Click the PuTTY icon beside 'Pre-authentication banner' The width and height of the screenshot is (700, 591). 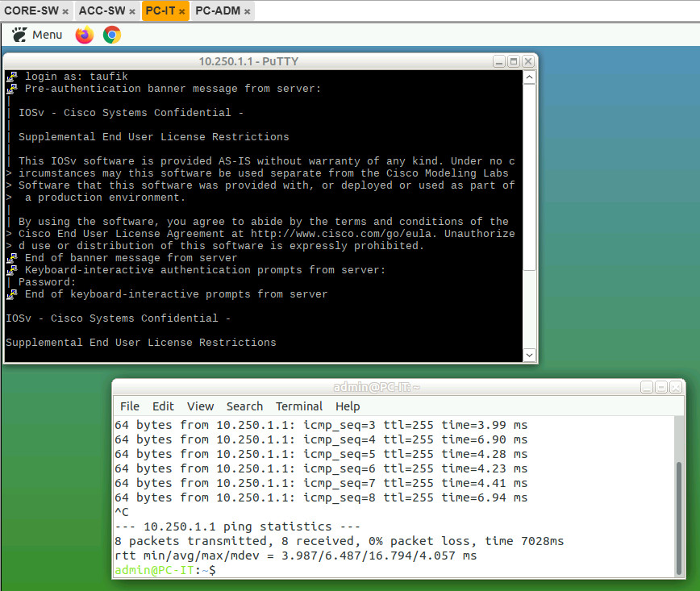pyautogui.click(x=12, y=89)
